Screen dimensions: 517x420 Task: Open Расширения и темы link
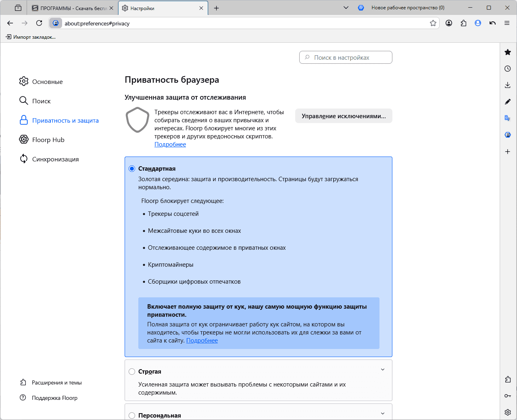(51, 382)
